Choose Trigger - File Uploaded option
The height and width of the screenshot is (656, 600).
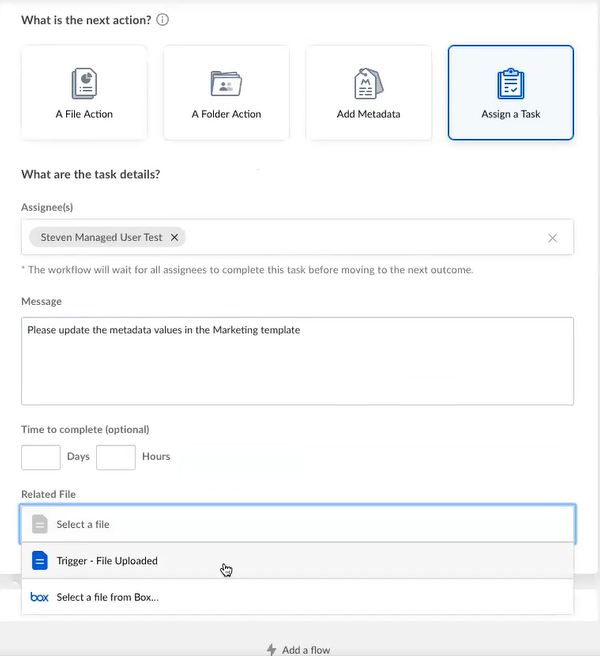(297, 561)
